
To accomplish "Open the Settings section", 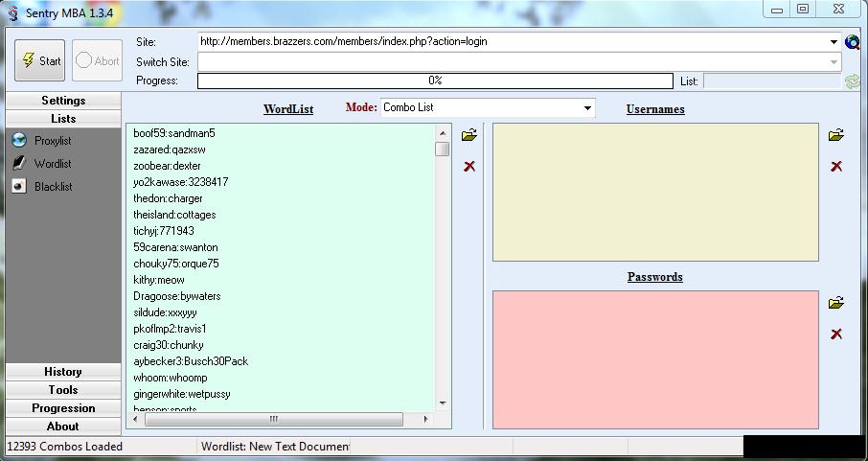I will coord(63,101).
